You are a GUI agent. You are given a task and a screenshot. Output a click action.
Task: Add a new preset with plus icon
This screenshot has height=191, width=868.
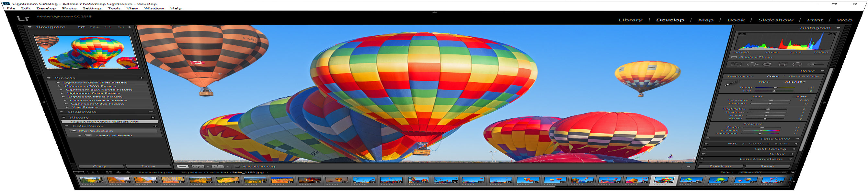[x=142, y=78]
